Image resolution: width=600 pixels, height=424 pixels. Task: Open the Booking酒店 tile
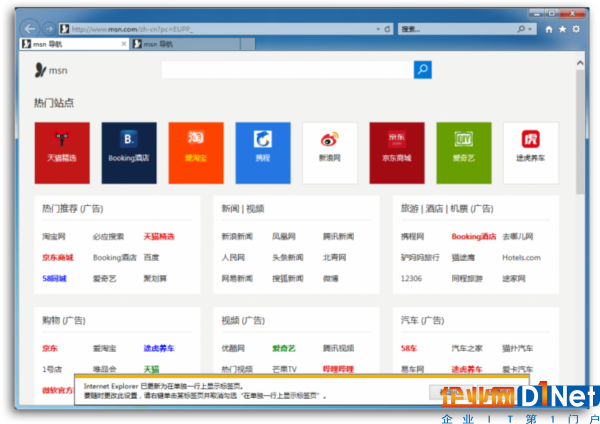click(129, 153)
